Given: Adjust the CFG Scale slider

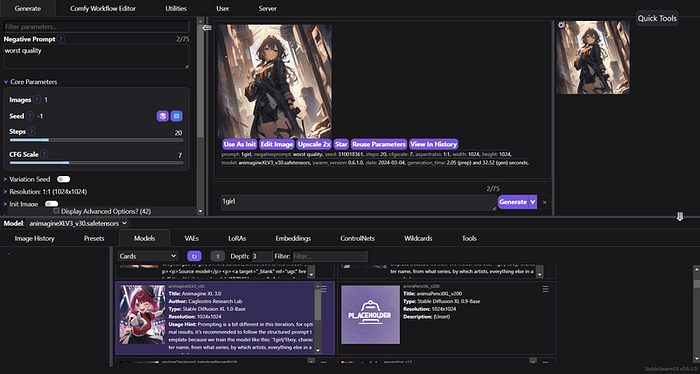Looking at the screenshot, I should click(x=96, y=162).
